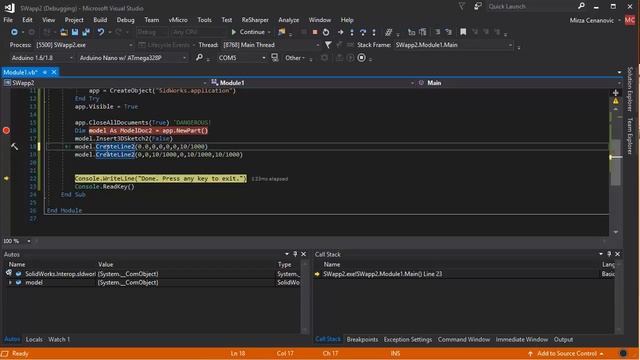Expand the model row in Autos
Screen dimensions: 640x360
coord(10,282)
